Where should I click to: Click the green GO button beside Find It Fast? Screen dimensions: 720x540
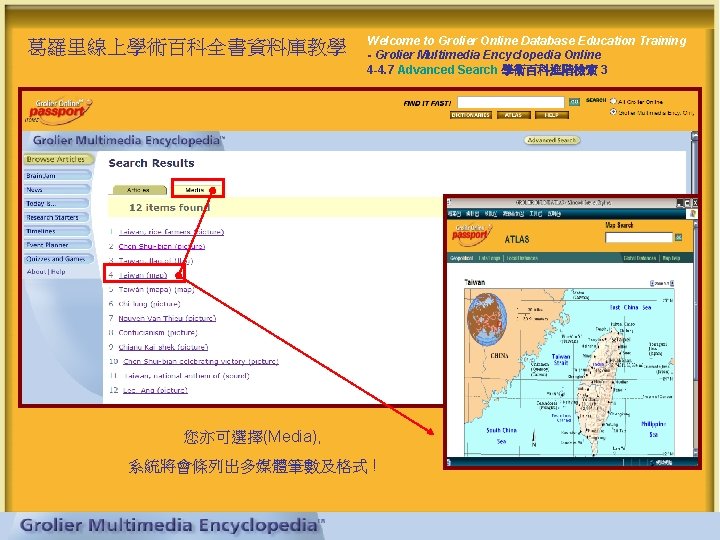click(574, 102)
